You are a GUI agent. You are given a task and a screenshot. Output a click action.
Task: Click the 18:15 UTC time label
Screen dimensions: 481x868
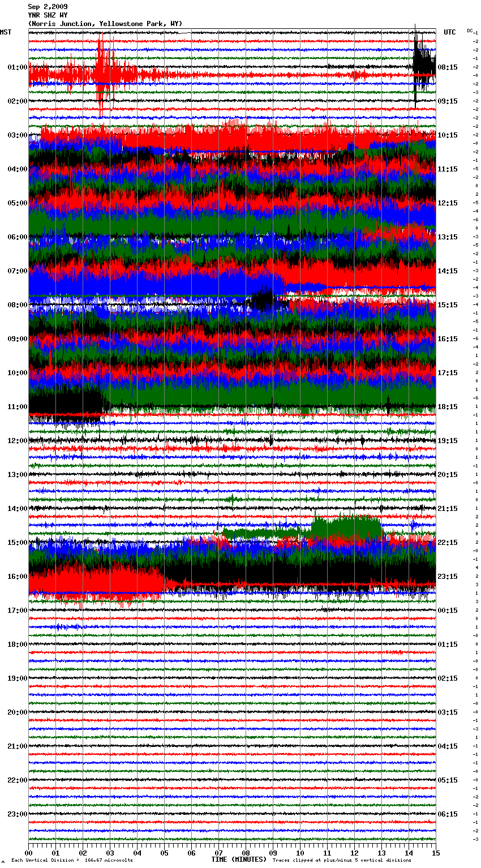click(x=448, y=407)
